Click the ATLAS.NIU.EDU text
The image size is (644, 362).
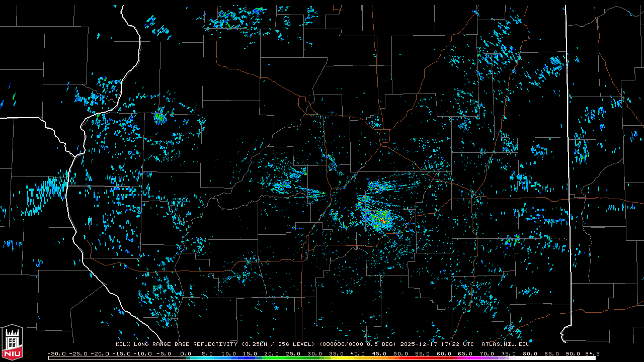505,344
